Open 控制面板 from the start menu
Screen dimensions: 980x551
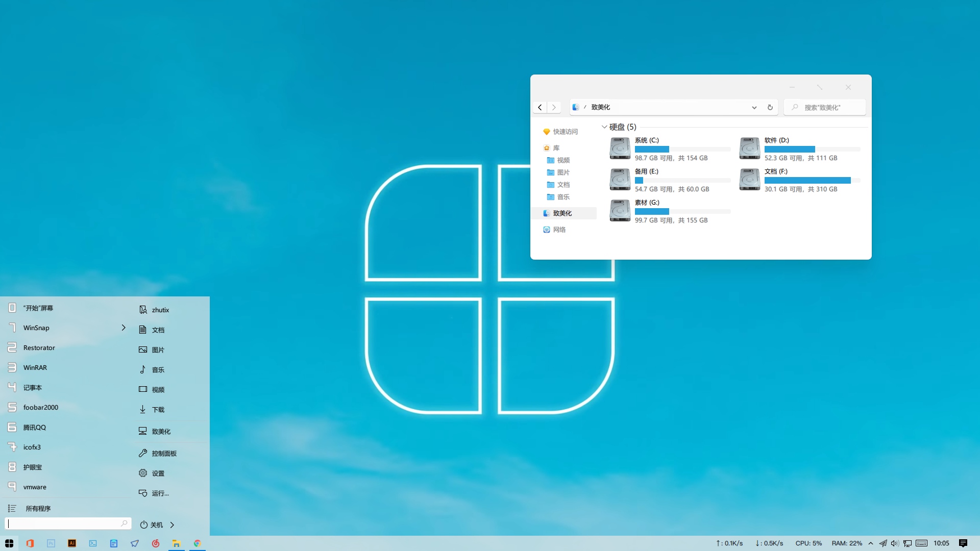click(164, 454)
